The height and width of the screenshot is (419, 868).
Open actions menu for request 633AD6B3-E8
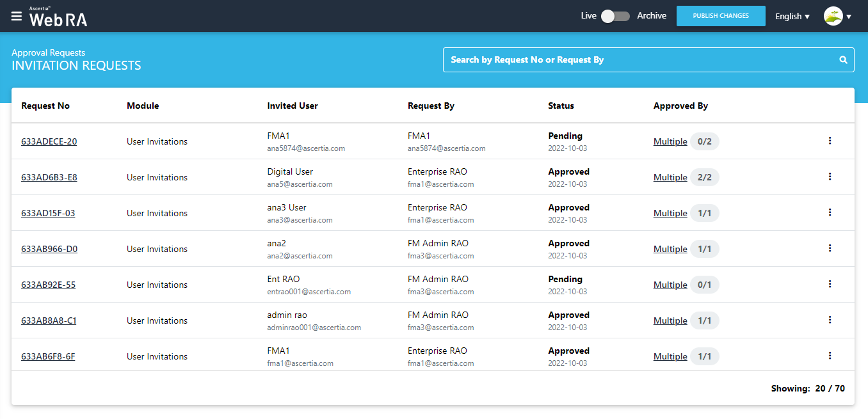tap(830, 177)
